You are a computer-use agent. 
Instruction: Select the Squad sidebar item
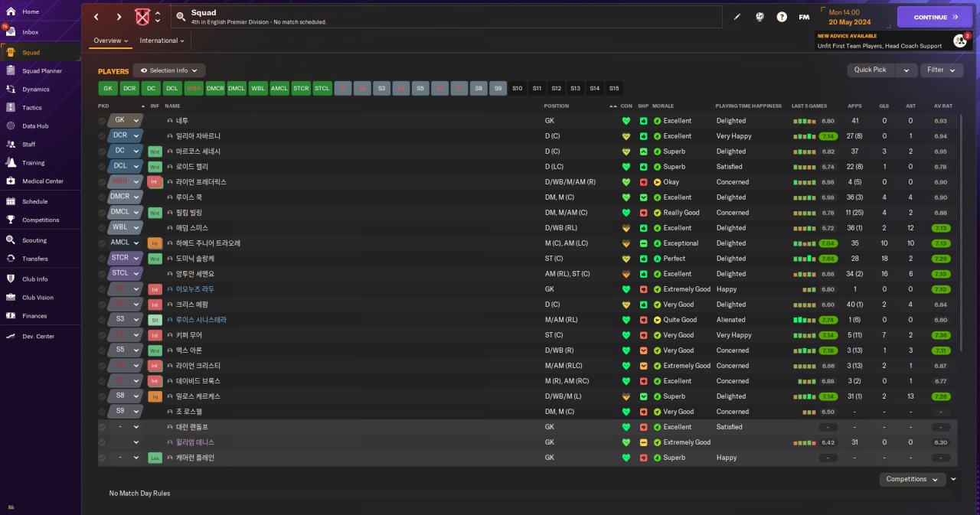41,52
